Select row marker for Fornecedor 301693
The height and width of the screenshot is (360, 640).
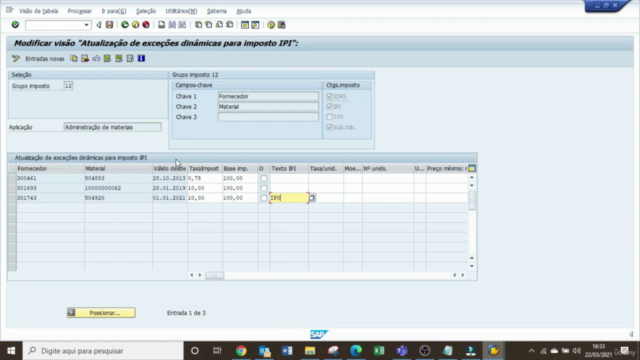[x=12, y=188]
